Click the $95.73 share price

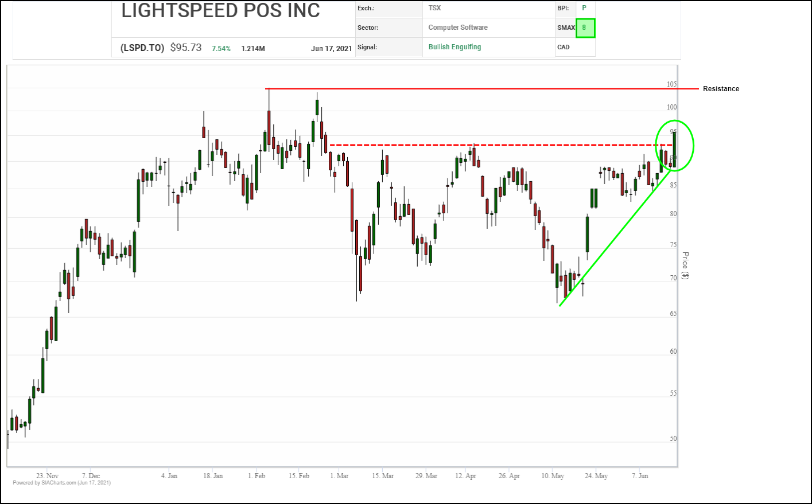click(x=186, y=48)
